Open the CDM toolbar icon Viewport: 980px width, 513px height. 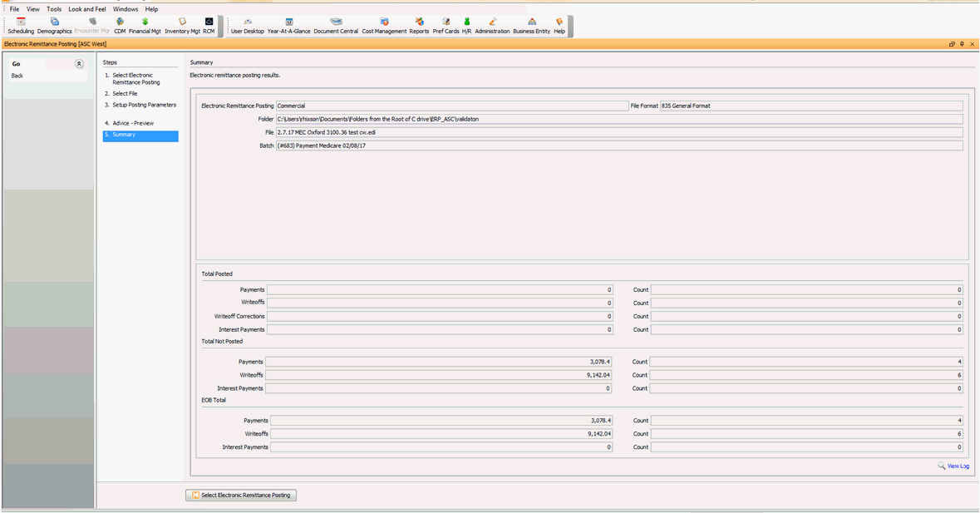(120, 26)
